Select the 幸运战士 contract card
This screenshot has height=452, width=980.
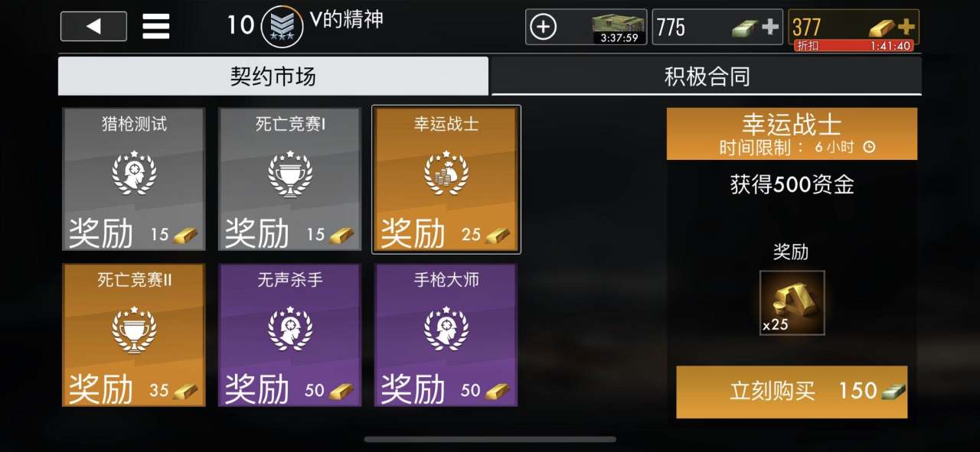click(446, 179)
